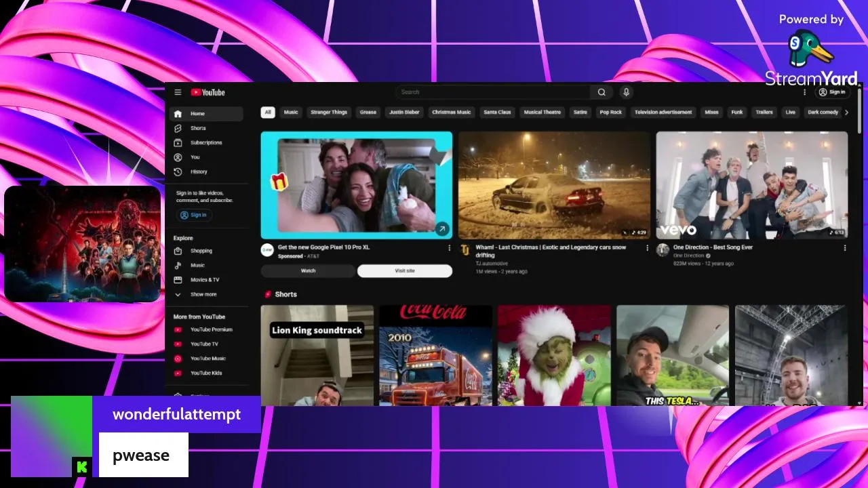
Task: Select the Justin Bieber filter chip
Action: 404,113
